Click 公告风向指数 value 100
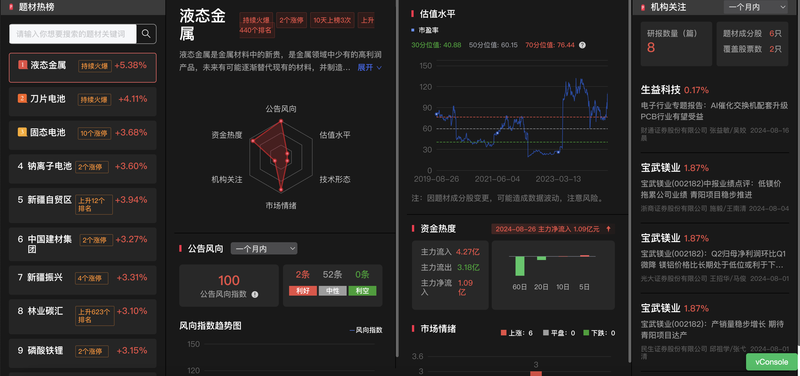Viewport: 800px width, 376px height. pyautogui.click(x=229, y=280)
